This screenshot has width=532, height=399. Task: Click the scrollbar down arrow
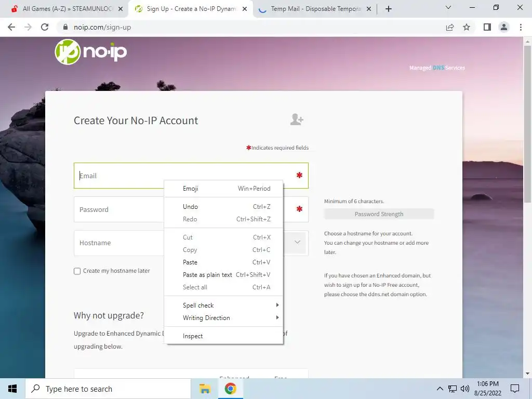pos(527,374)
